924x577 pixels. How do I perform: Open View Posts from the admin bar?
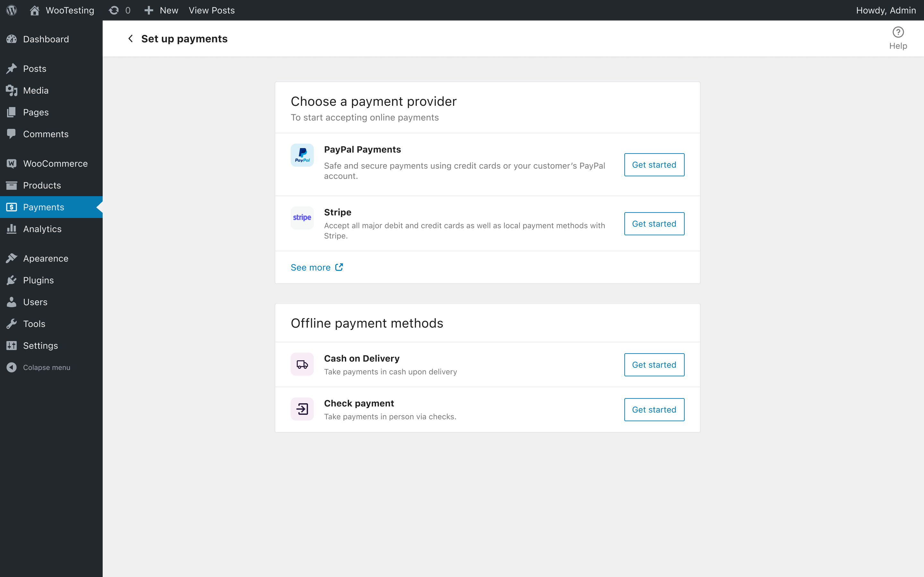click(x=211, y=10)
